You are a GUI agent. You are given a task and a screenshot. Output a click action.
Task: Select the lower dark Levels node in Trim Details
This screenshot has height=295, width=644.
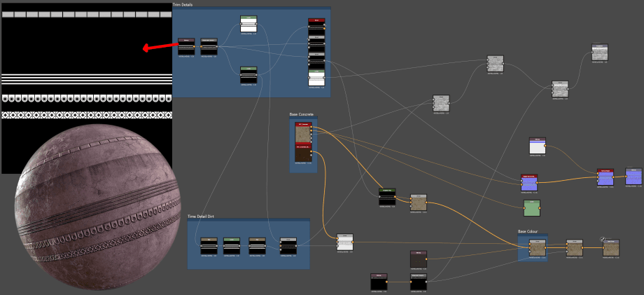(248, 75)
